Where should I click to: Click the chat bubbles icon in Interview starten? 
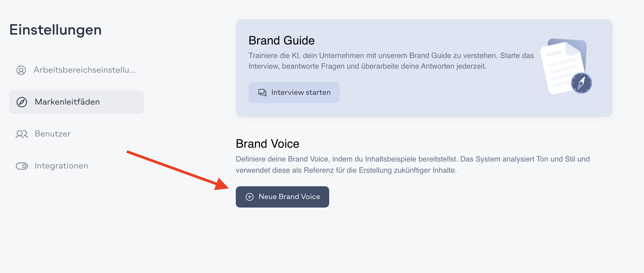[x=262, y=93]
